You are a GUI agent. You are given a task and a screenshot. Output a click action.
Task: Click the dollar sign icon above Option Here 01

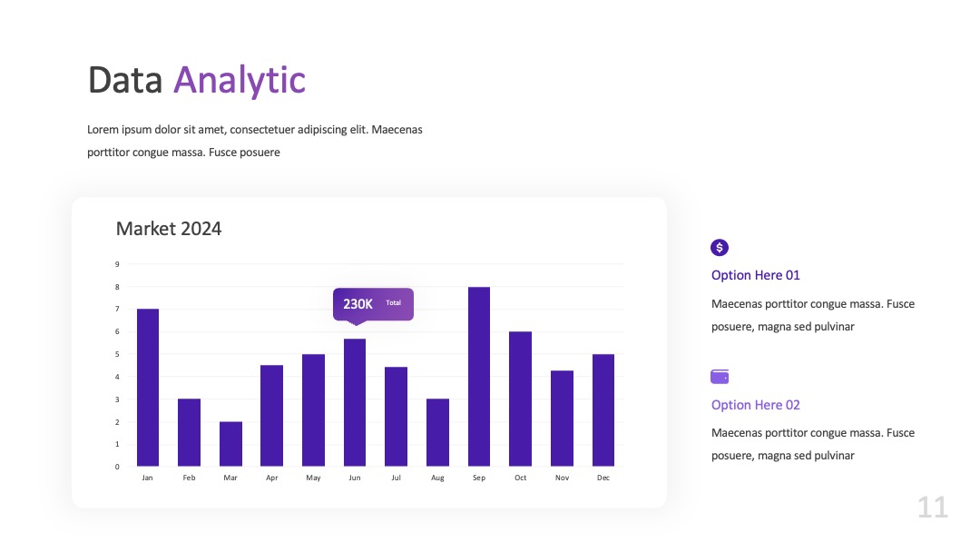click(x=720, y=248)
